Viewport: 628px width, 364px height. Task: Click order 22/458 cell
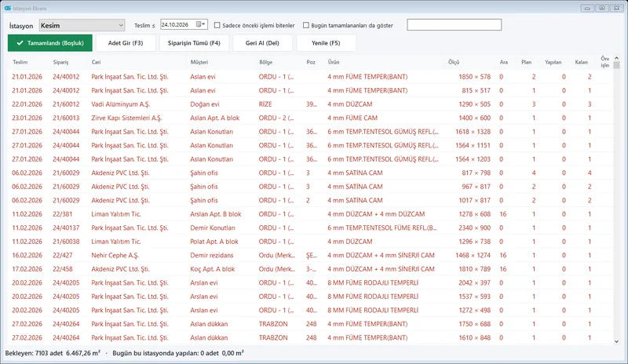pyautogui.click(x=63, y=269)
